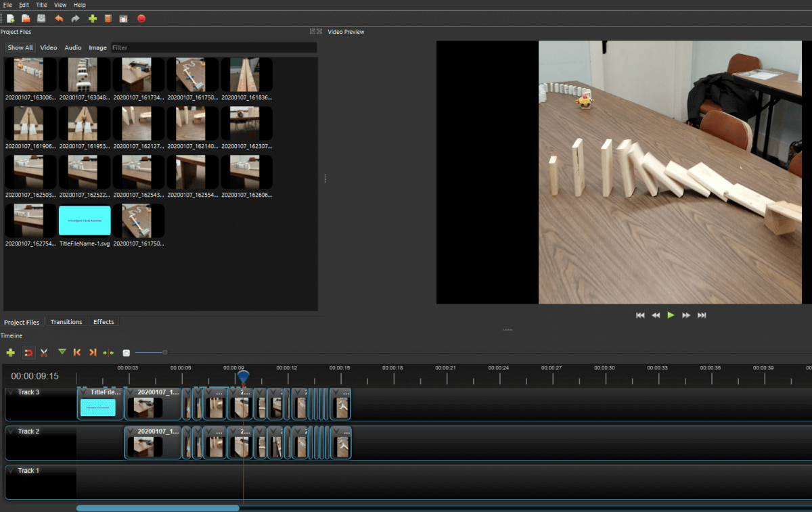The height and width of the screenshot is (512, 812).
Task: Click the timeline zoom slider handle
Action: [x=164, y=352]
